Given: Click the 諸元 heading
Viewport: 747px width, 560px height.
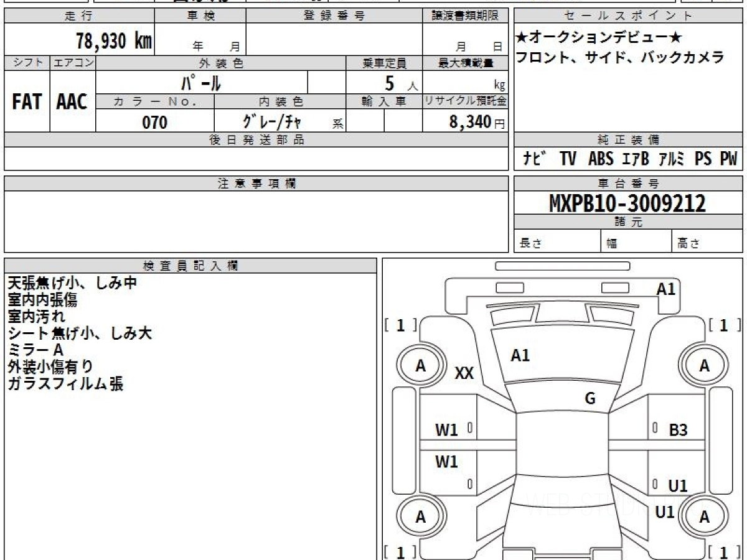Looking at the screenshot, I should [x=629, y=222].
